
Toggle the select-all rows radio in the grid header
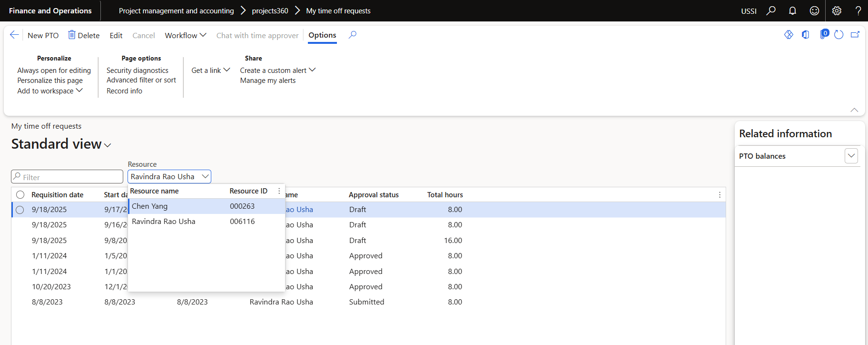(20, 194)
